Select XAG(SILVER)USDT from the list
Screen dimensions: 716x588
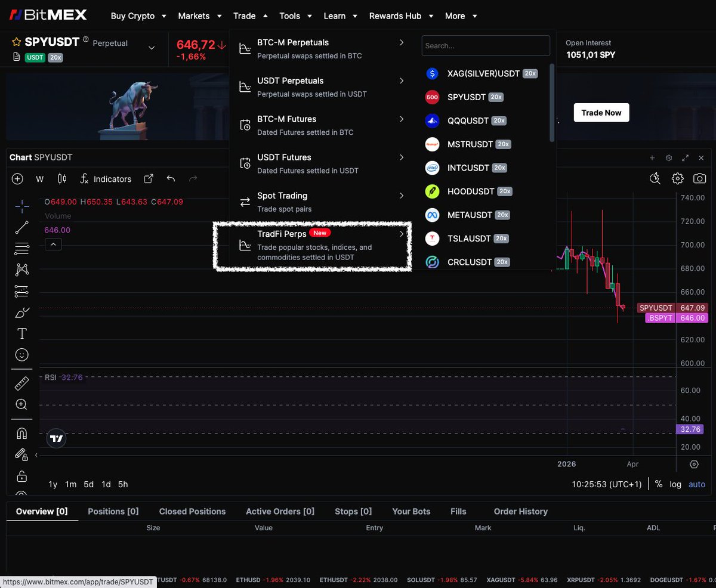484,73
